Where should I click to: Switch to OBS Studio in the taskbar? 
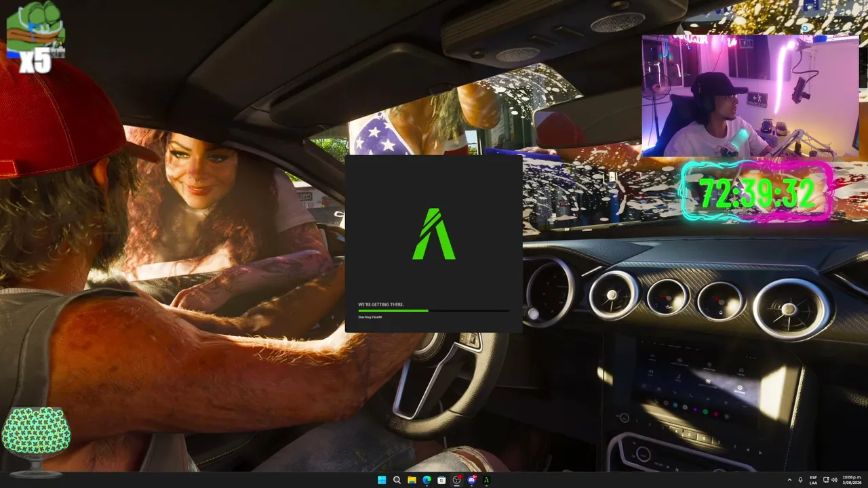pos(456,480)
